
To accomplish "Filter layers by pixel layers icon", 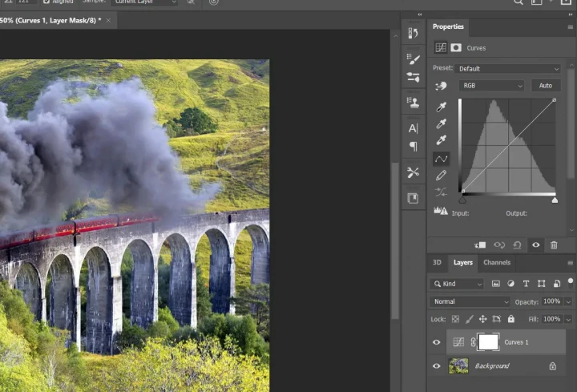I will coord(496,284).
